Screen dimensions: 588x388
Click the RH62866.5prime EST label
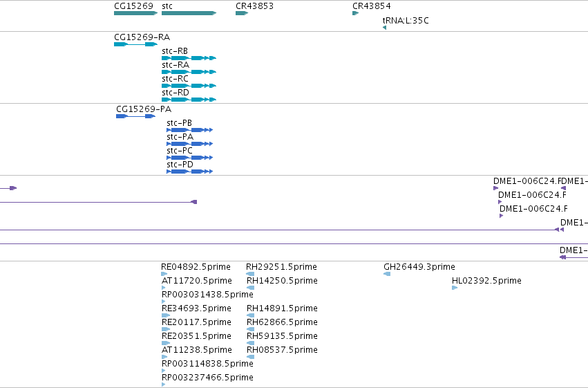pyautogui.click(x=282, y=322)
